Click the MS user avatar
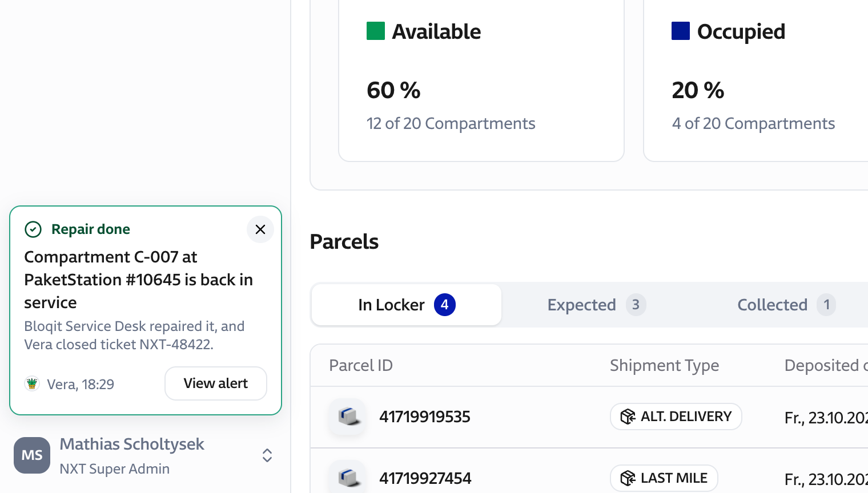 (x=32, y=455)
